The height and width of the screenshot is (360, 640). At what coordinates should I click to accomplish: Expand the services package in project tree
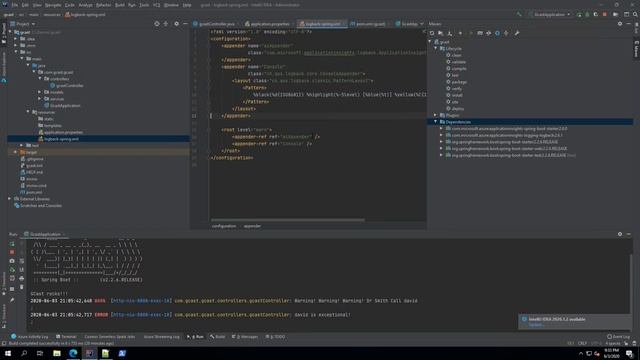40,99
